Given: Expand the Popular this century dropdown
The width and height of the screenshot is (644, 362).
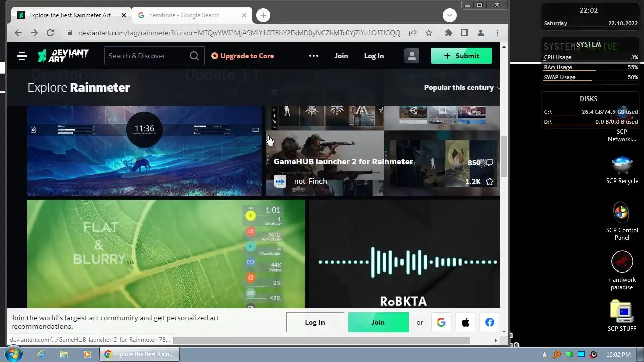Looking at the screenshot, I should (x=462, y=87).
